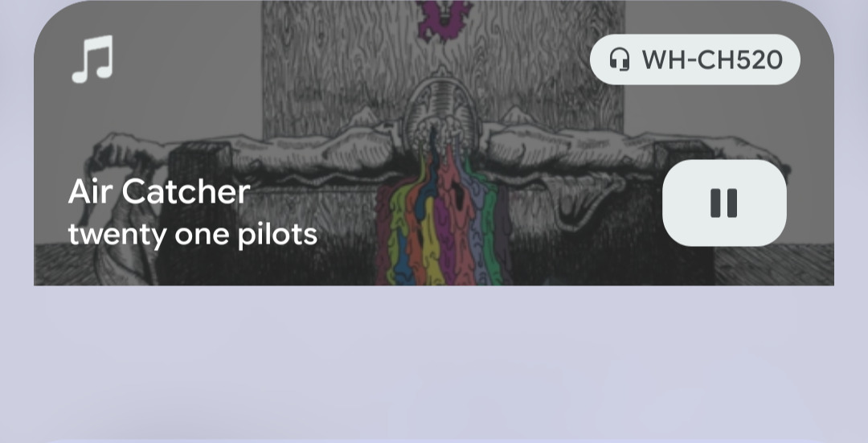The height and width of the screenshot is (443, 868).
Task: Open the Air Catcher song title
Action: coord(159,192)
